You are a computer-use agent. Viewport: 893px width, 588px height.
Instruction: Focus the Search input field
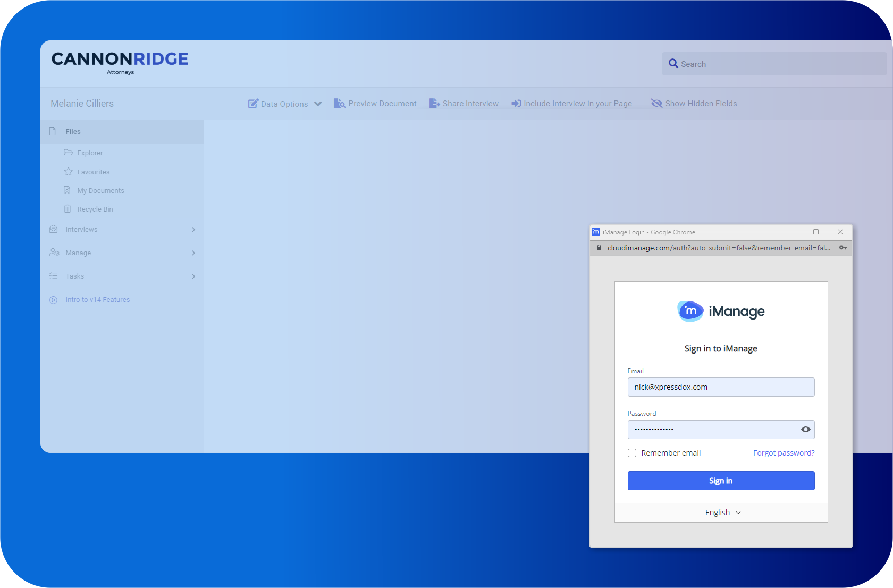tap(774, 64)
